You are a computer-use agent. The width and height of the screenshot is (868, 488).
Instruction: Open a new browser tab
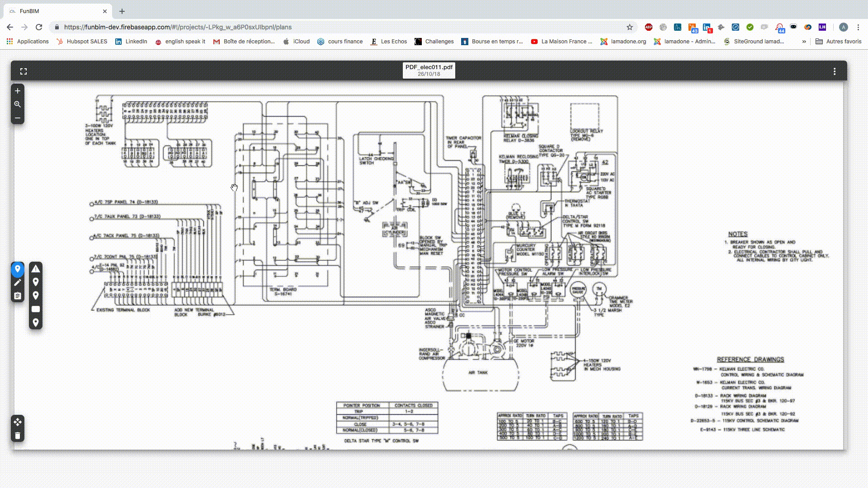coord(122,11)
